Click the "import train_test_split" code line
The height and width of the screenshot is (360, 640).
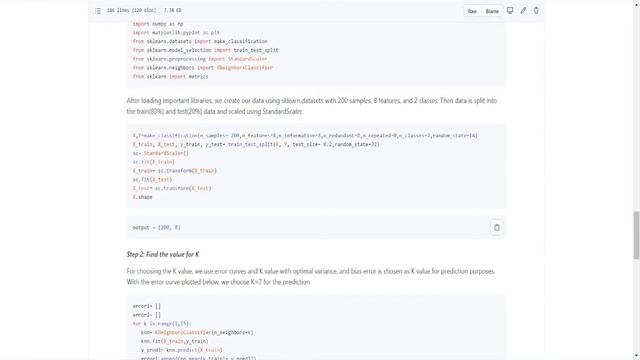[205, 50]
